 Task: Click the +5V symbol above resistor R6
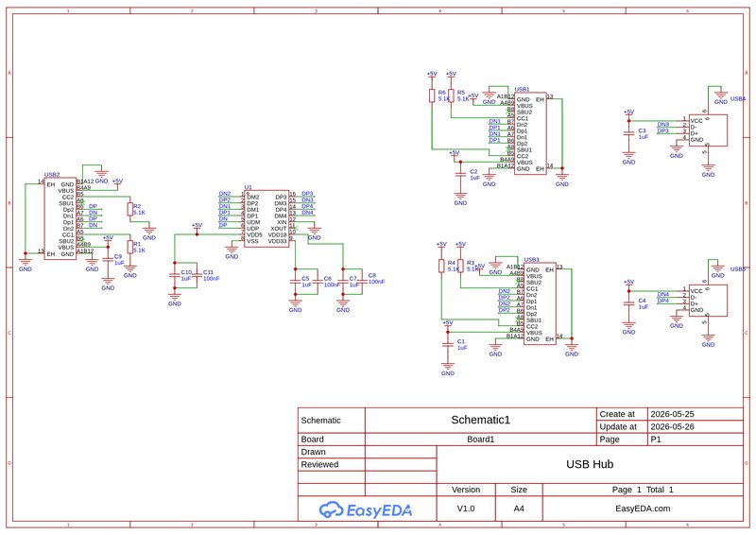point(432,75)
